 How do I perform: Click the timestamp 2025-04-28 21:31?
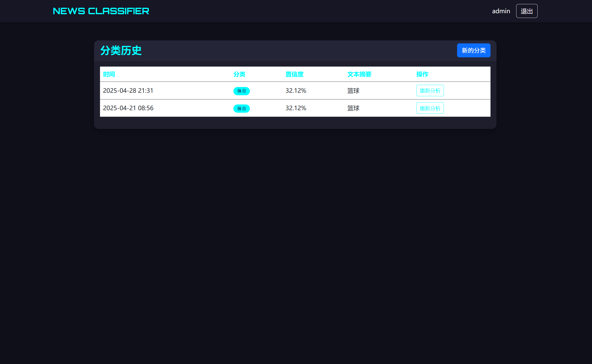pyautogui.click(x=128, y=91)
